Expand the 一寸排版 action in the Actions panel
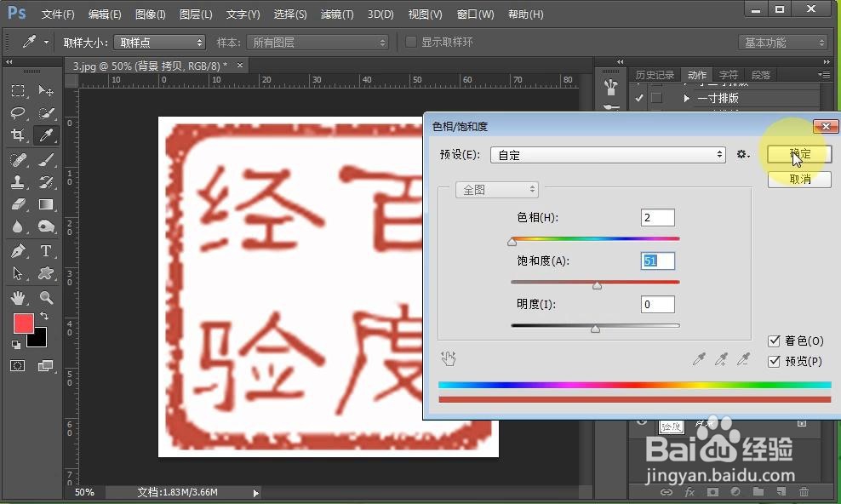 click(686, 97)
